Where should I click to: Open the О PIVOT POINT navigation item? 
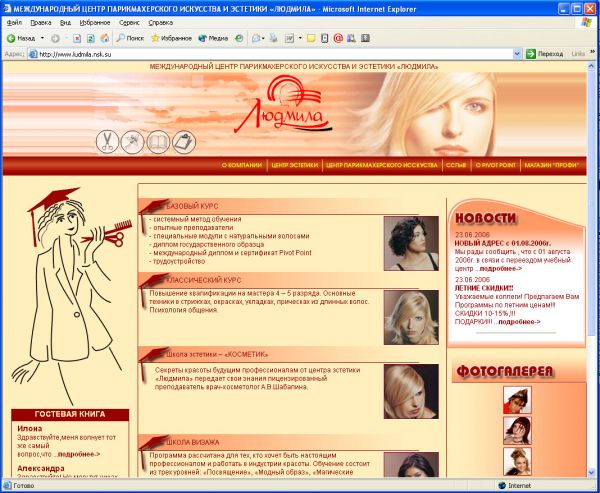pos(496,165)
